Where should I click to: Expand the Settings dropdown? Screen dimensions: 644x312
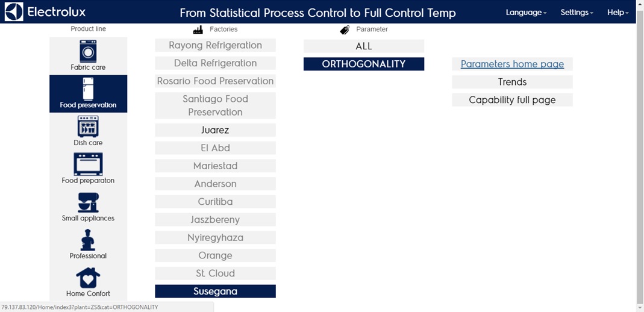pyautogui.click(x=577, y=13)
